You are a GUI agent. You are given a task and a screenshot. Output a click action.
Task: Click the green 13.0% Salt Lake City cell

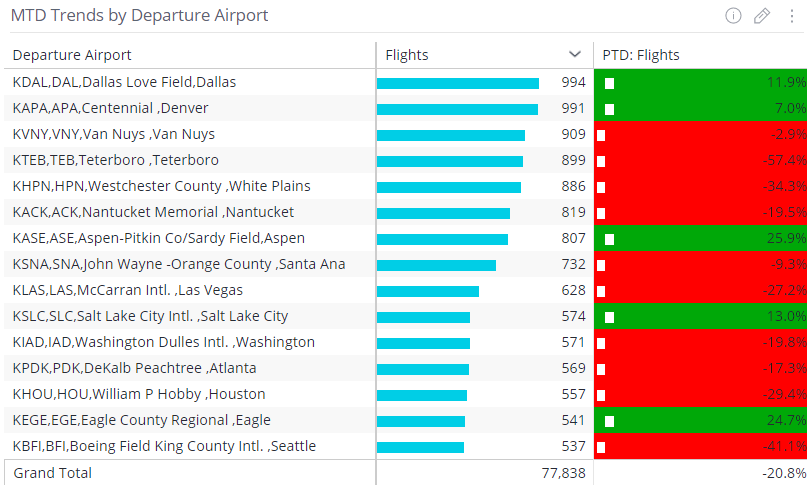tap(700, 316)
